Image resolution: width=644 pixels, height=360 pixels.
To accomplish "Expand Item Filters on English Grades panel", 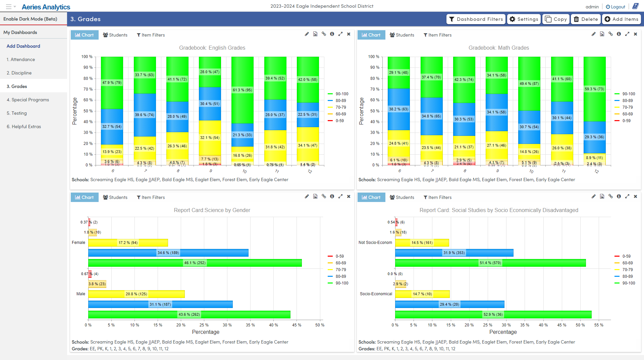I will pyautogui.click(x=151, y=35).
